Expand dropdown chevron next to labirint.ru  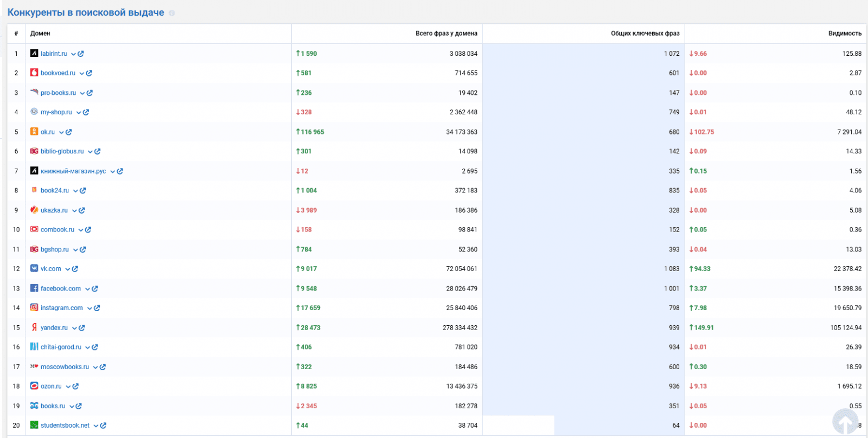coord(73,54)
